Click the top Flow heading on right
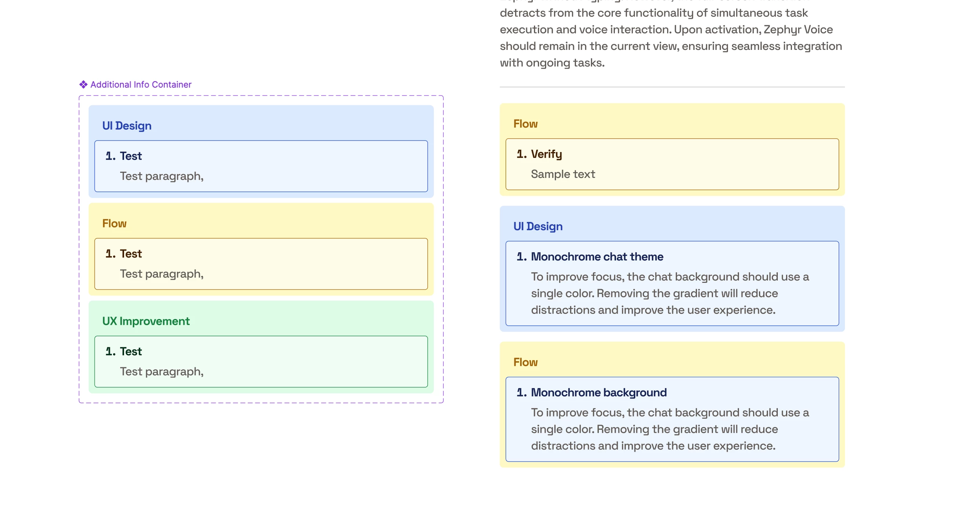Screen dimensions: 980x517 pos(525,124)
